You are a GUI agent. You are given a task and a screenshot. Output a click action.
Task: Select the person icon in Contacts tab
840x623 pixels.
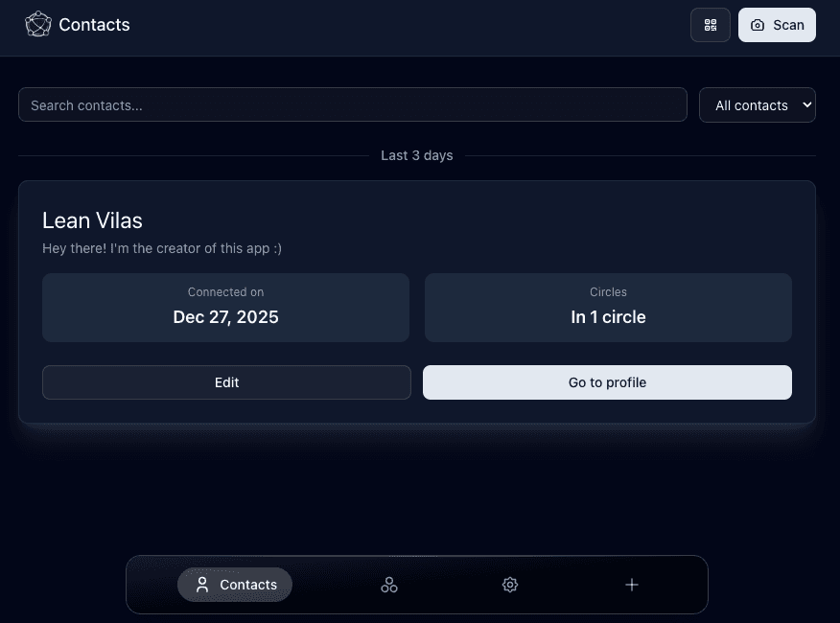pos(201,585)
